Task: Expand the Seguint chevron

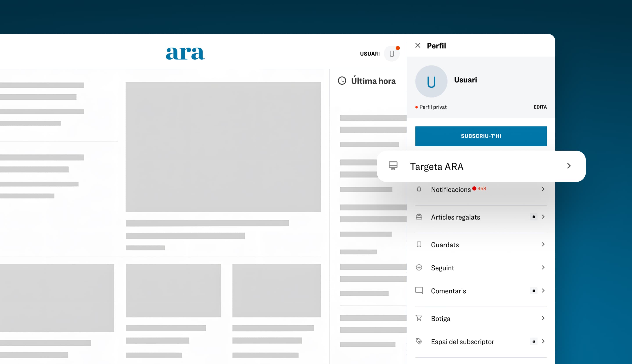Action: click(x=543, y=268)
